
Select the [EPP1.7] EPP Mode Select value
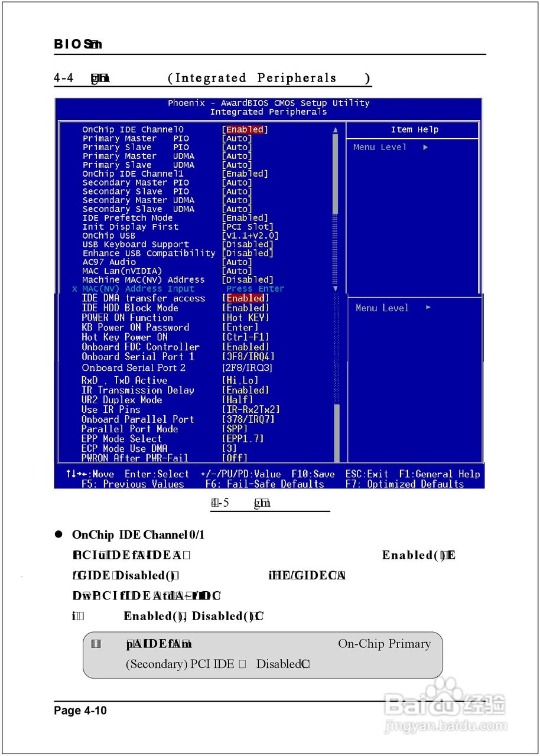point(243,439)
